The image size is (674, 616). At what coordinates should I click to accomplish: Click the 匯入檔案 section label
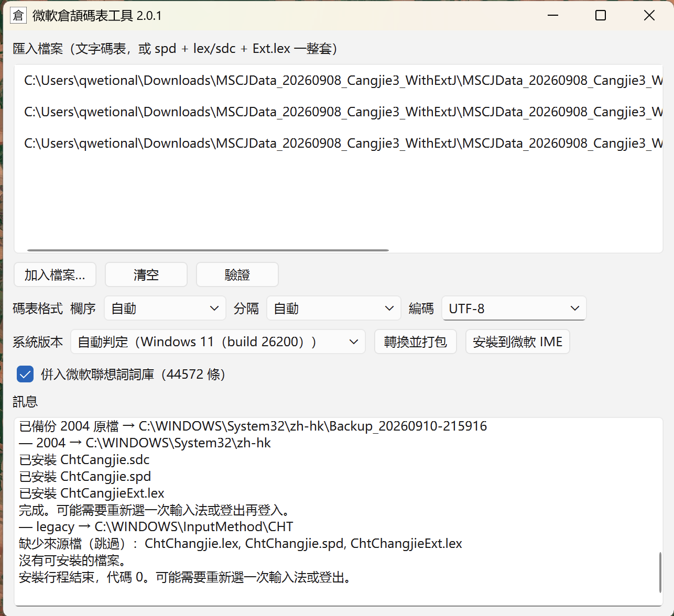click(x=175, y=49)
